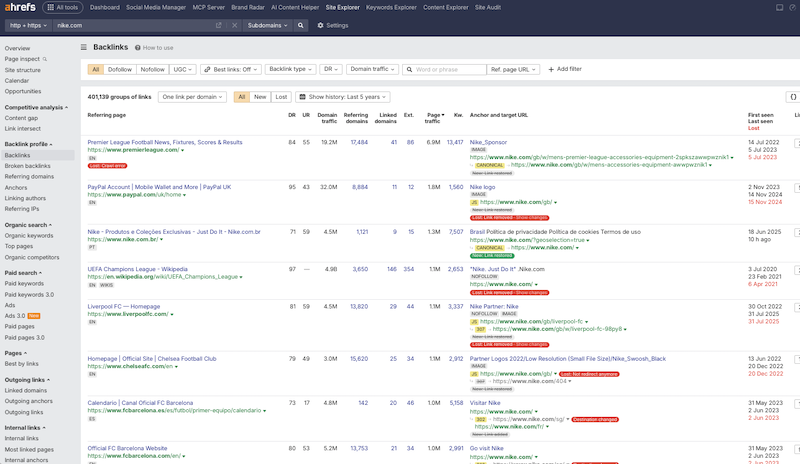This screenshot has height=464, width=800.
Task: Open Dashboard in top navigation
Action: [105, 7]
